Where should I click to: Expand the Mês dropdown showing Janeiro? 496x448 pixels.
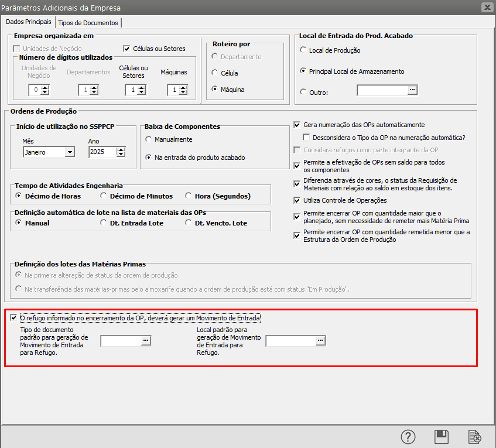pyautogui.click(x=70, y=152)
